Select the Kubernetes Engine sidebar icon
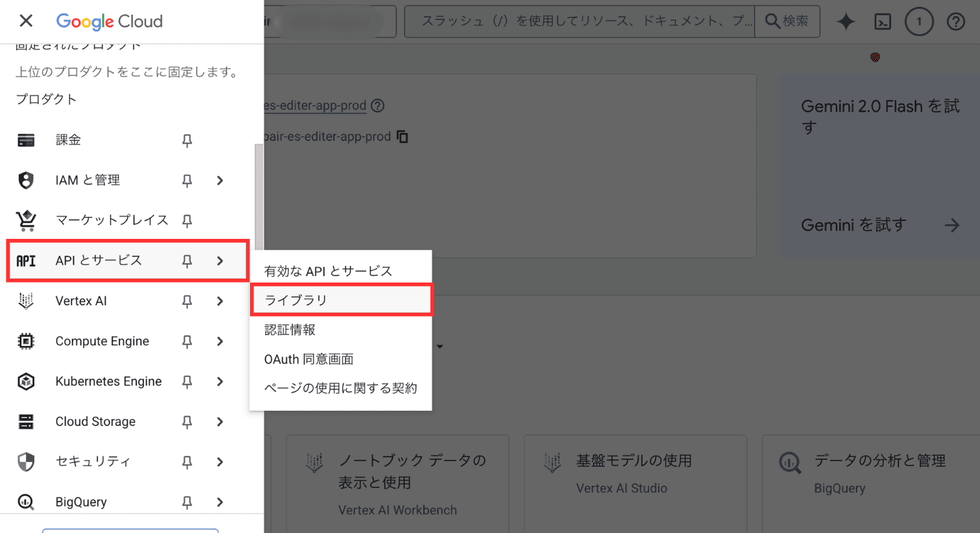This screenshot has height=533, width=980. pos(26,381)
